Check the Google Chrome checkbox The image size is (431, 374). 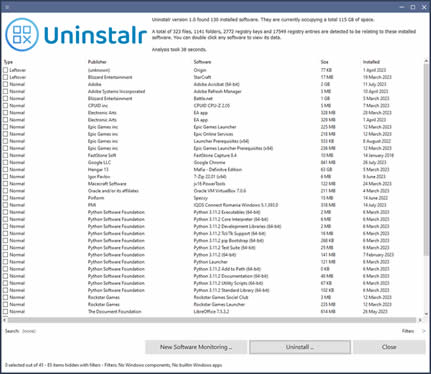6,162
